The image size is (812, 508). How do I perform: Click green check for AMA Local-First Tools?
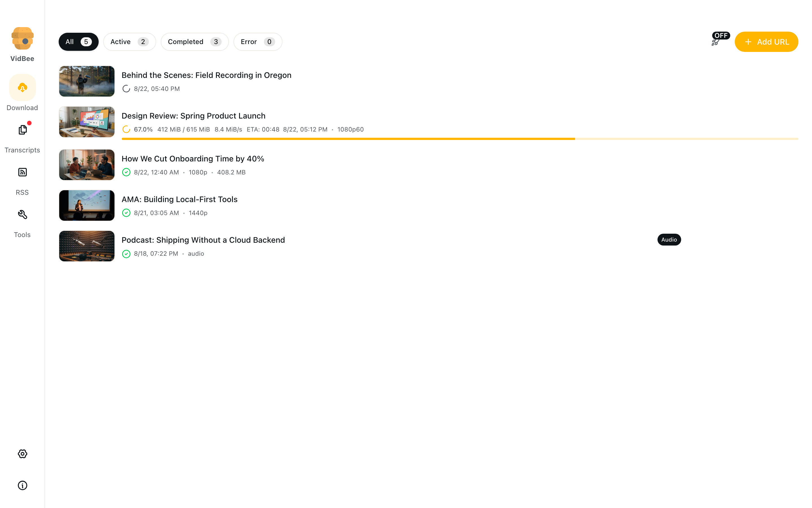[126, 213]
